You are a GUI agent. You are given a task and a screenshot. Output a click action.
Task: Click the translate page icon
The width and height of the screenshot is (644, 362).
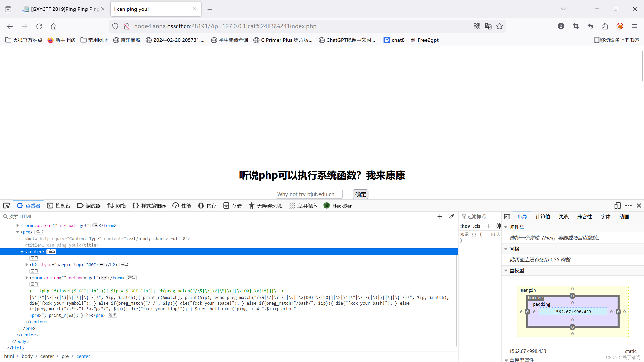[x=488, y=26]
